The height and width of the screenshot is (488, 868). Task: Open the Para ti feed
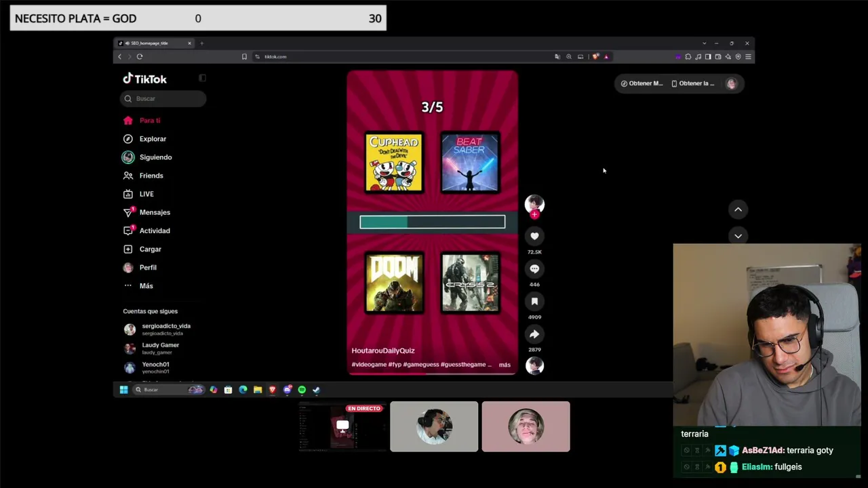(142, 120)
